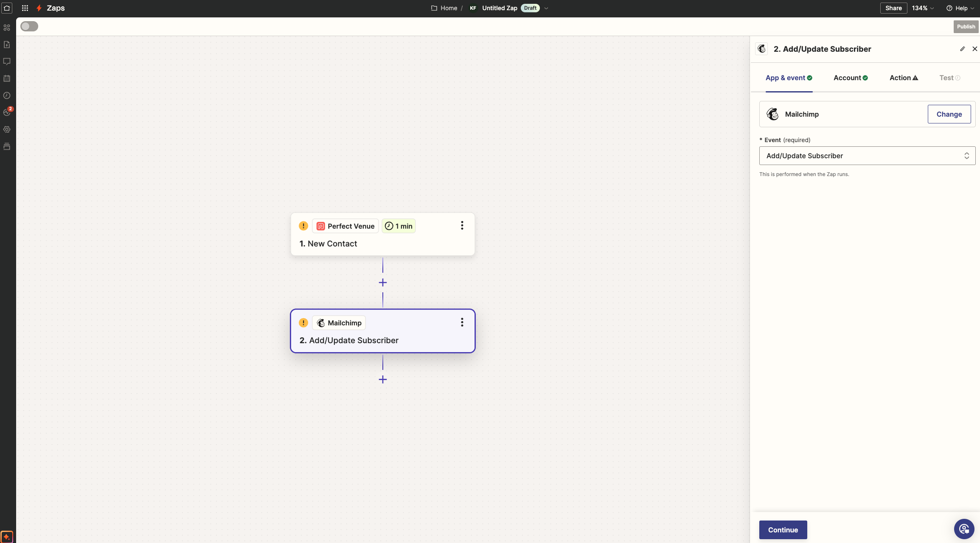The height and width of the screenshot is (543, 980).
Task: Click the Help question mark icon
Action: 949,8
